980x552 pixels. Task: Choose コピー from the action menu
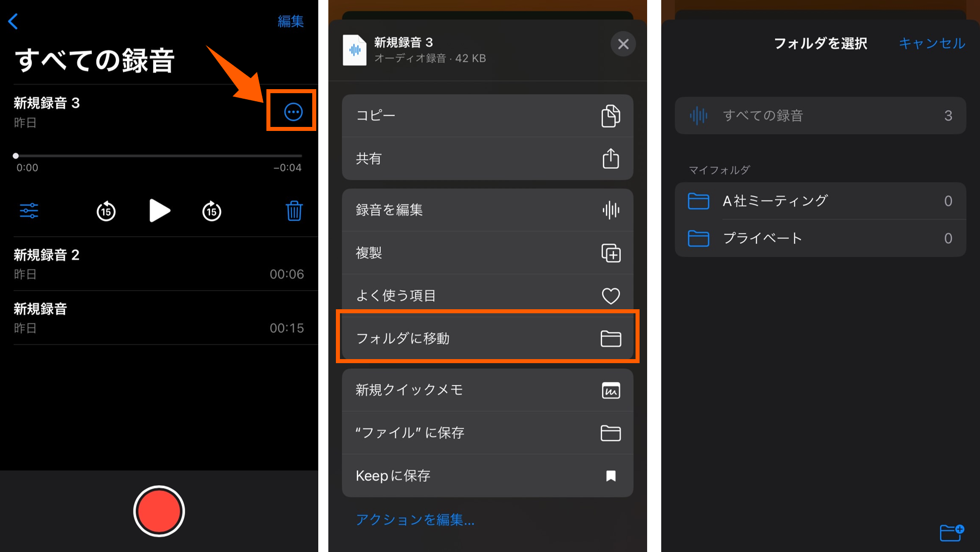coord(487,115)
